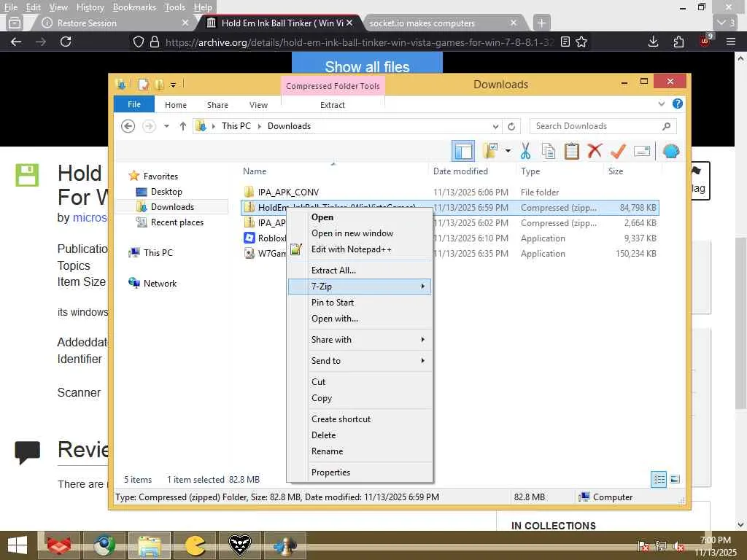The image size is (747, 560).
Task: Select Network in navigation pane
Action: [x=160, y=284]
